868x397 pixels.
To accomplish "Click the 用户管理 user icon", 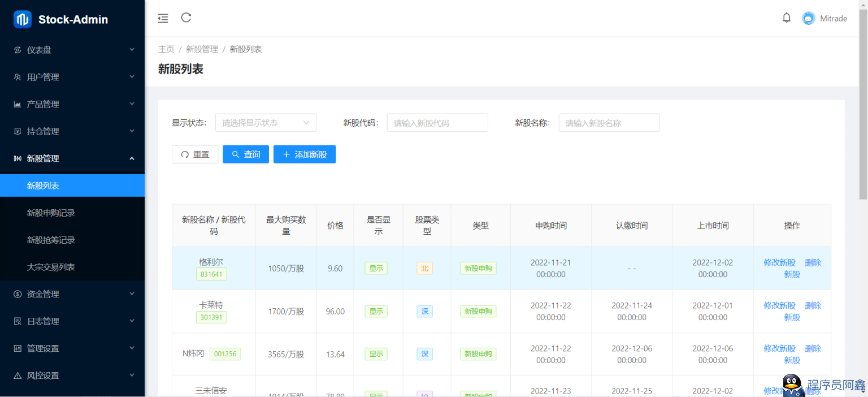I will click(18, 77).
